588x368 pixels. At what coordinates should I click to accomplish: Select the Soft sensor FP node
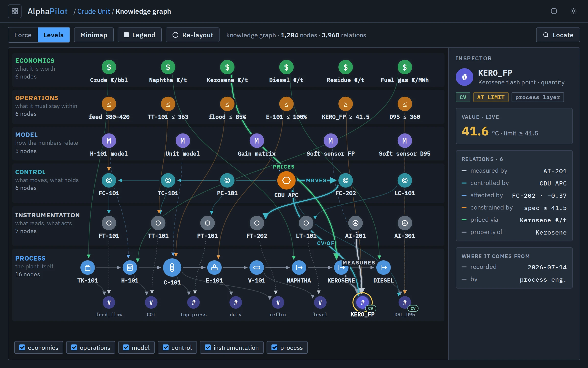click(331, 141)
